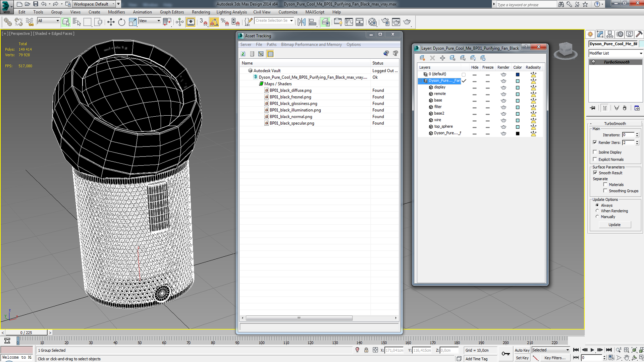Click Select Highlighted Objects and Layers
The image size is (644, 362).
tap(452, 58)
